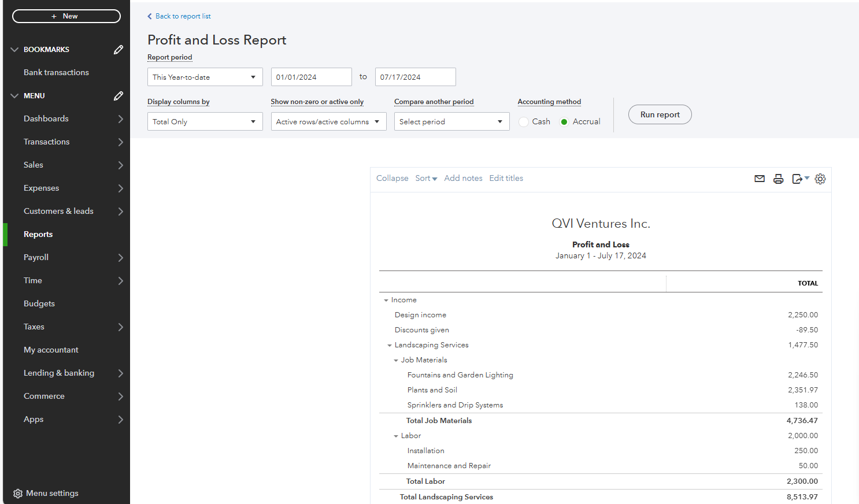
Task: Open Bank transactions bookmark
Action: coord(56,72)
